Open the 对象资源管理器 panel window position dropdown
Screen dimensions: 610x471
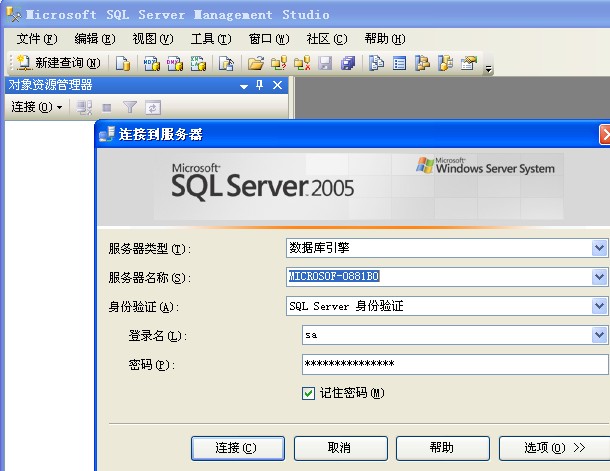244,86
